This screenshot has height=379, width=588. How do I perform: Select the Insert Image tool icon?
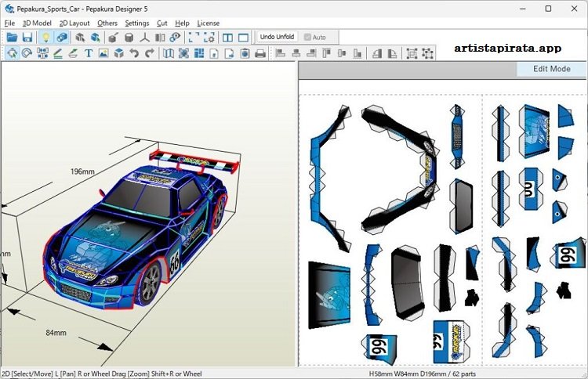[103, 53]
